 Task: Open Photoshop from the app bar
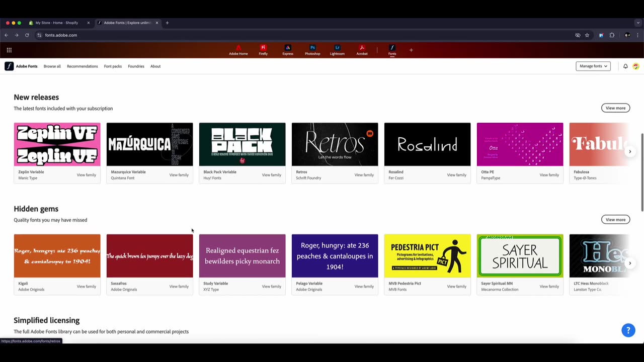312,50
